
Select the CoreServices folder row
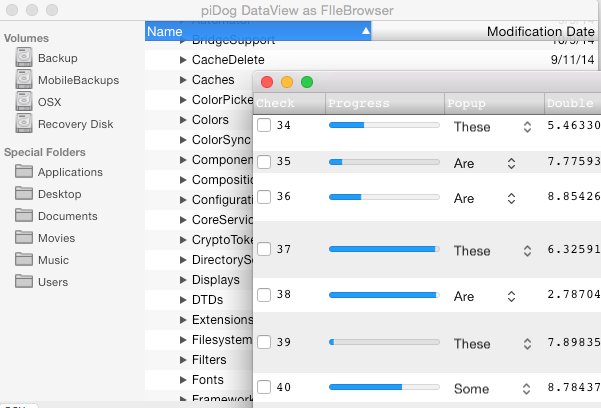[x=199, y=220]
